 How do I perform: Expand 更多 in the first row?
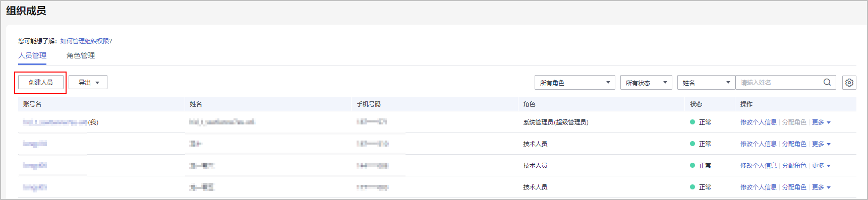click(821, 122)
